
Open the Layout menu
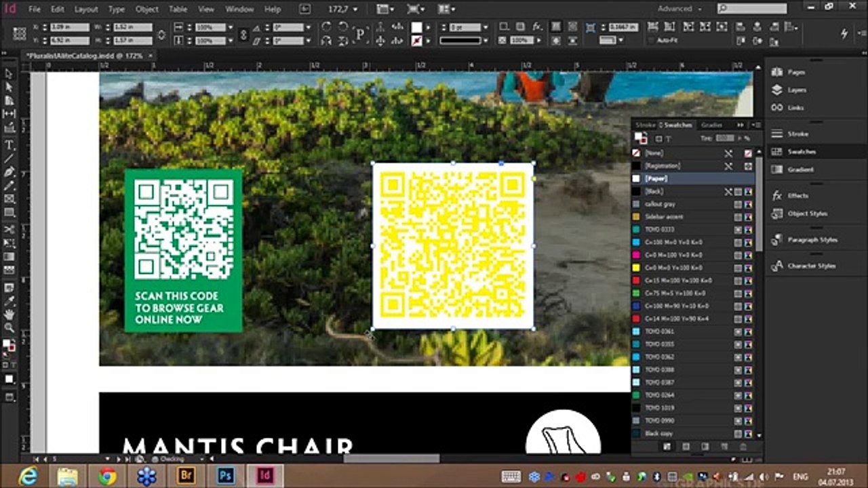coord(86,9)
